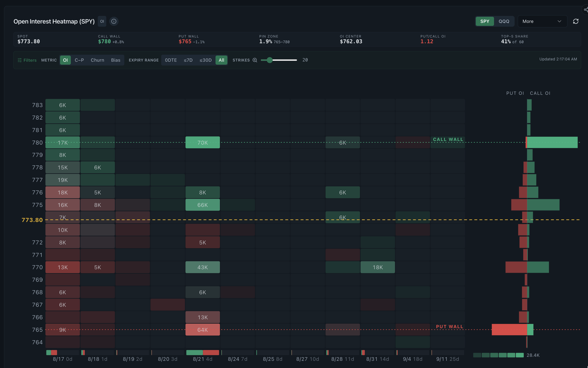Click the Call Wall $780 value
Viewport: 588px width, 368px height.
pos(104,42)
